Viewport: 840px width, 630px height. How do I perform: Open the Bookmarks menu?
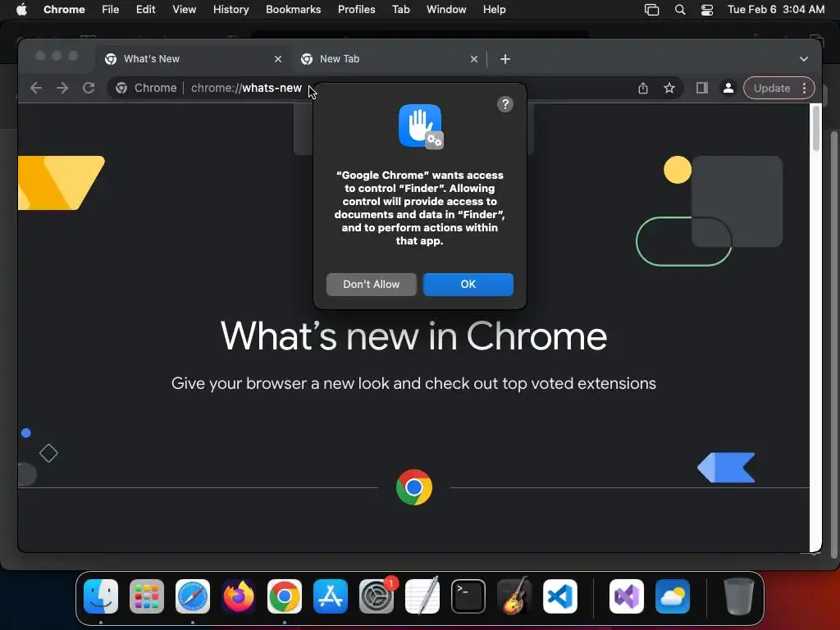(x=293, y=10)
